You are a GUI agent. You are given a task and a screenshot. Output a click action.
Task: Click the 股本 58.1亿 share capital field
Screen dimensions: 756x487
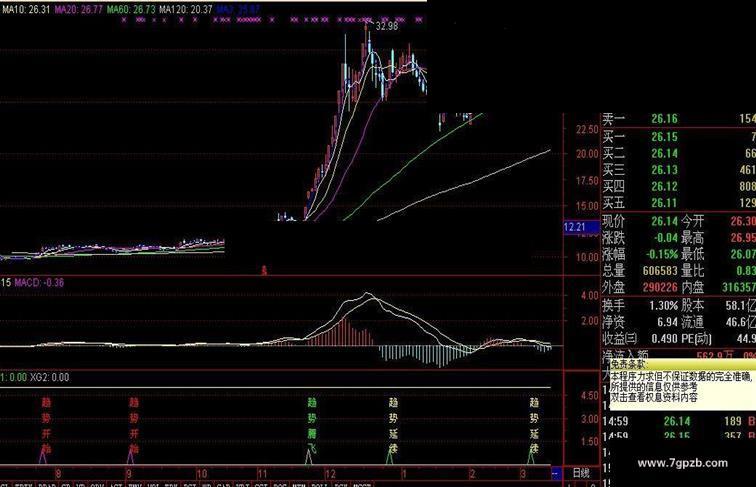tap(718, 305)
